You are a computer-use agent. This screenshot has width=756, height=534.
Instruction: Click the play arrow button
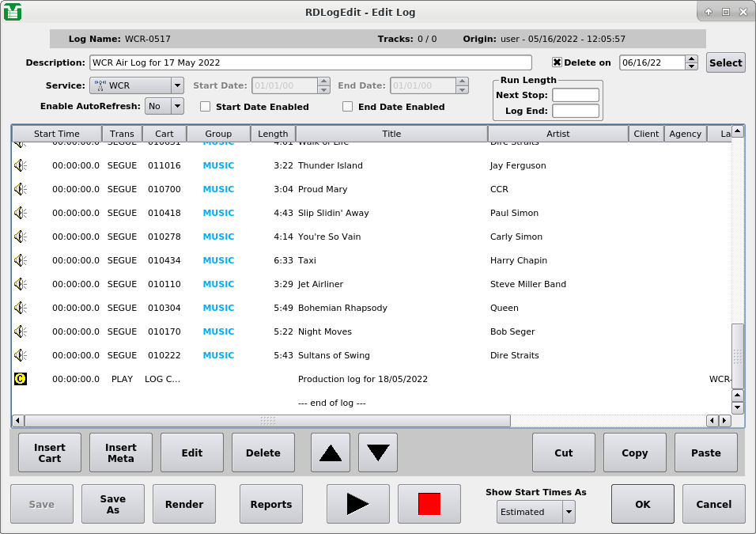tap(357, 504)
